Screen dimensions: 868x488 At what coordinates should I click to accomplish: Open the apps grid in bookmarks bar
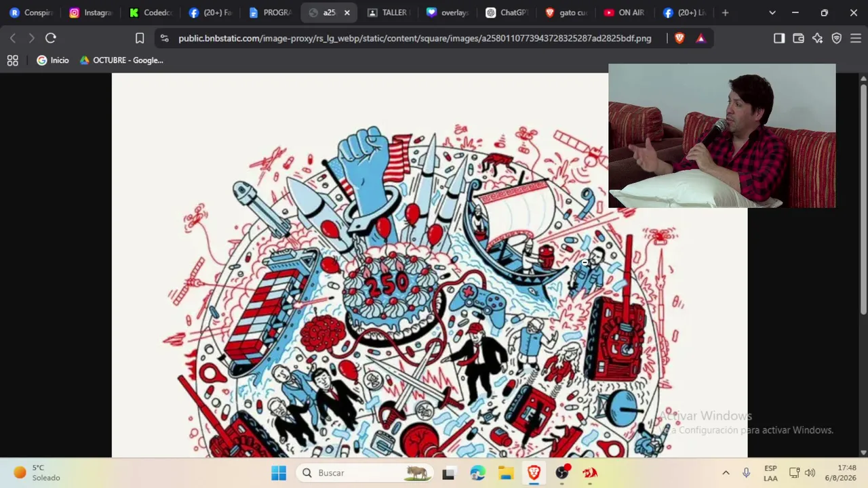(12, 60)
